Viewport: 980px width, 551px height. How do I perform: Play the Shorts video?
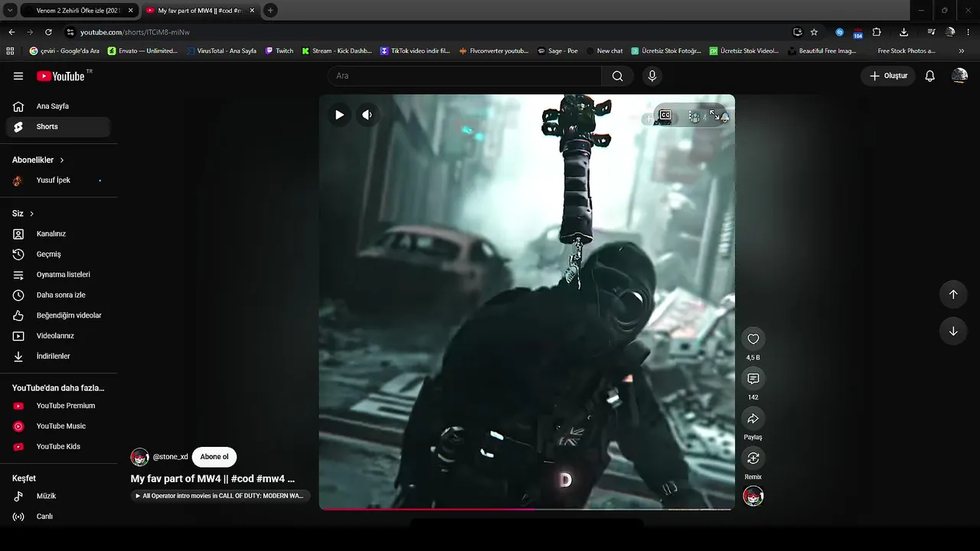pos(339,115)
